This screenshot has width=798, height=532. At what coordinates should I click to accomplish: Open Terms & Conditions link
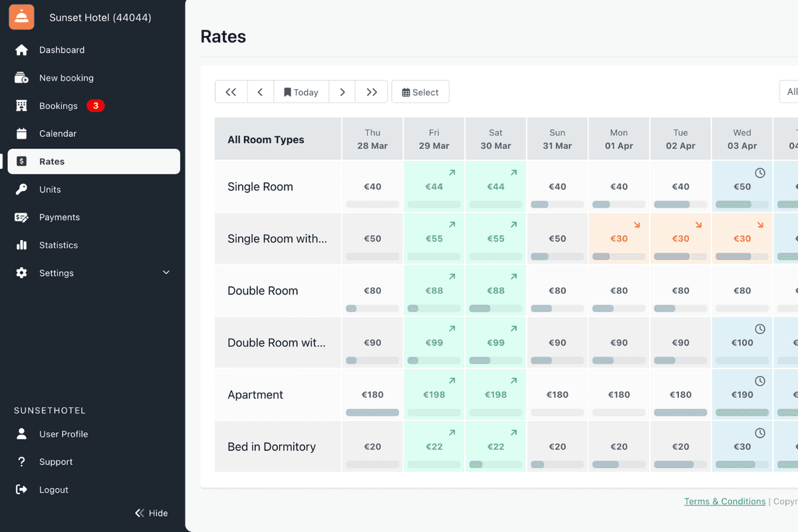click(x=725, y=501)
